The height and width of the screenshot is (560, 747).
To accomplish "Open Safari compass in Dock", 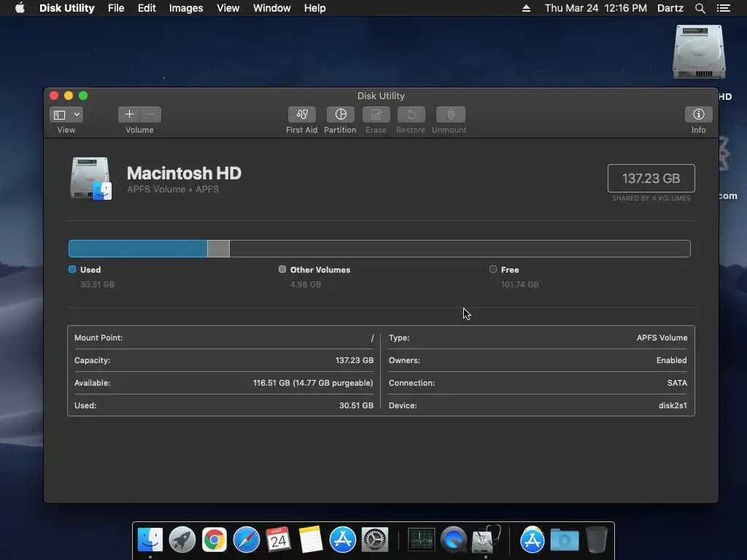I will point(247,540).
